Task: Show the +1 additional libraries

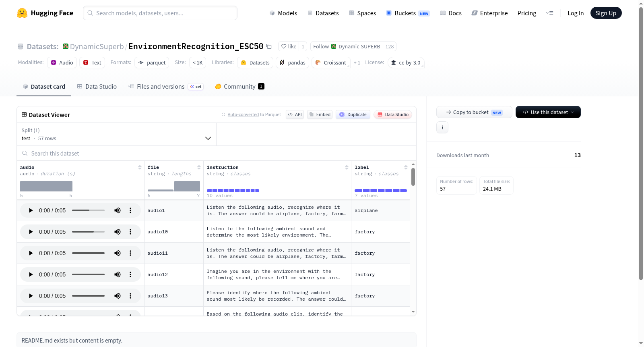Action: [x=357, y=62]
